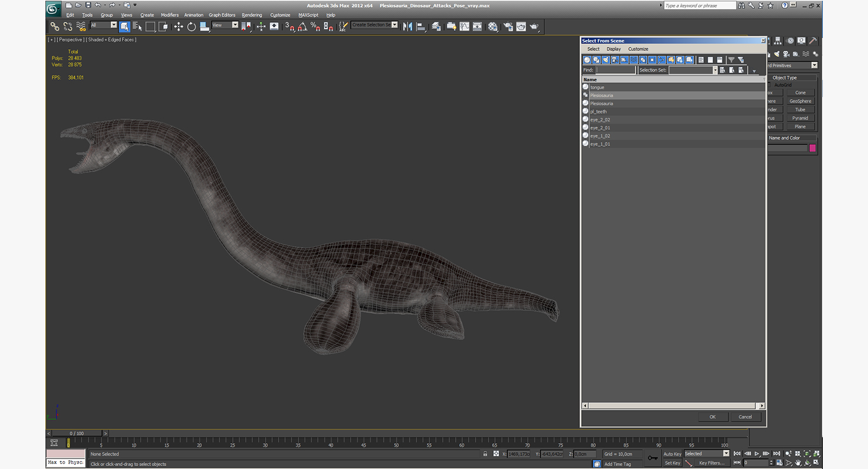Open the Select by Name tool
Screen dimensions: 868x469
pos(137,26)
